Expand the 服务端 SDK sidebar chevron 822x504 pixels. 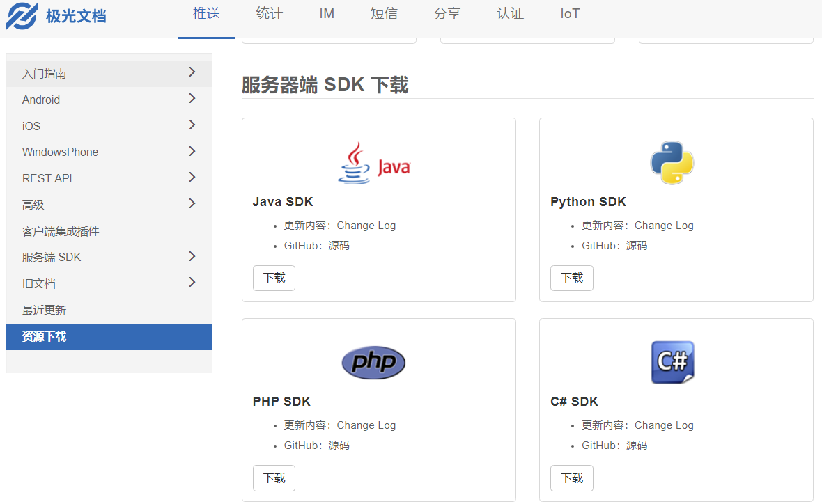tap(192, 256)
